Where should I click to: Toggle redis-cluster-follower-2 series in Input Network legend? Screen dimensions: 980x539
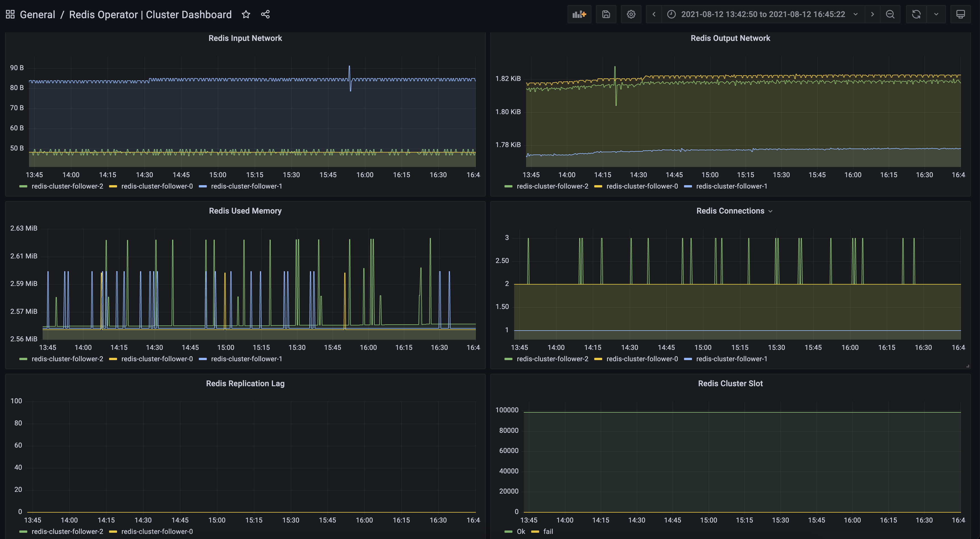pos(67,186)
